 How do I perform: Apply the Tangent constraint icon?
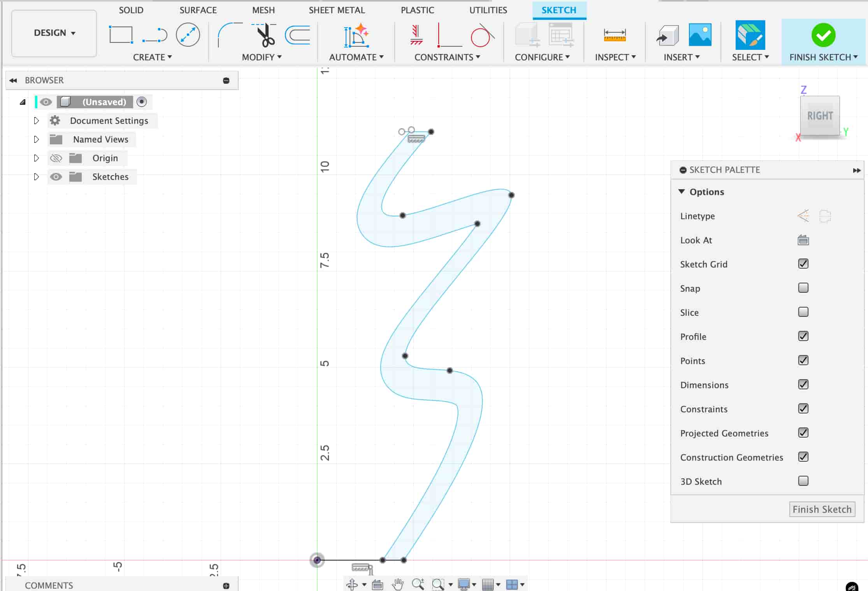click(x=482, y=35)
